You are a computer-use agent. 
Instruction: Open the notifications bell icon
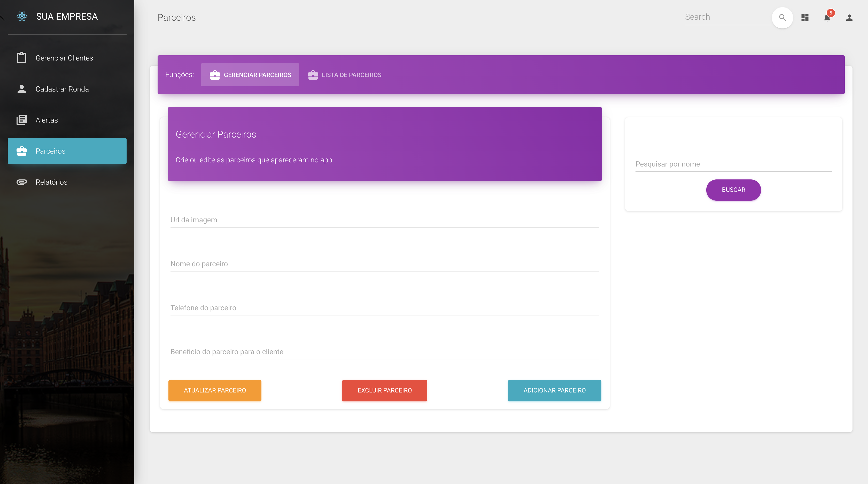point(827,18)
